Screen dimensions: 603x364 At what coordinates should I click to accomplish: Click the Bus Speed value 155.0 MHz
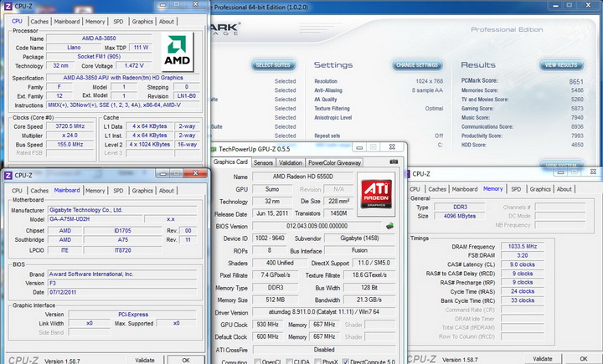(x=70, y=145)
